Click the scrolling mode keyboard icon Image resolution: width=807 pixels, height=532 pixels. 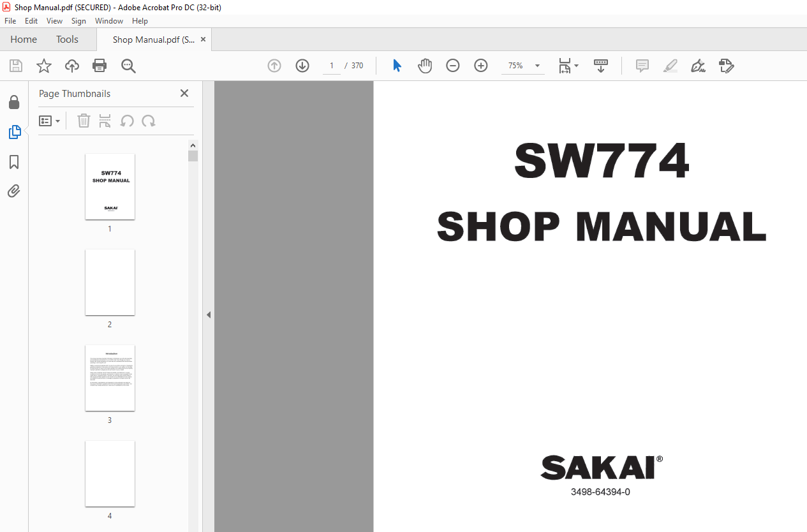(x=601, y=66)
